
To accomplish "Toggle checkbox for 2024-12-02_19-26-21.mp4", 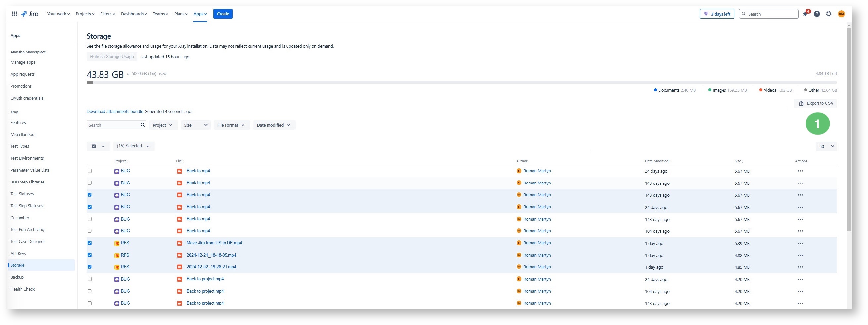I will pyautogui.click(x=90, y=267).
